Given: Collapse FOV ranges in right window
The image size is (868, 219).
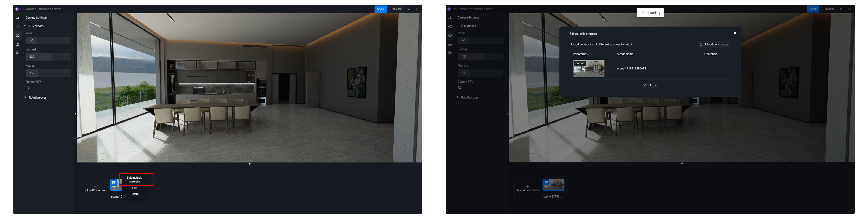Looking at the screenshot, I should point(457,26).
